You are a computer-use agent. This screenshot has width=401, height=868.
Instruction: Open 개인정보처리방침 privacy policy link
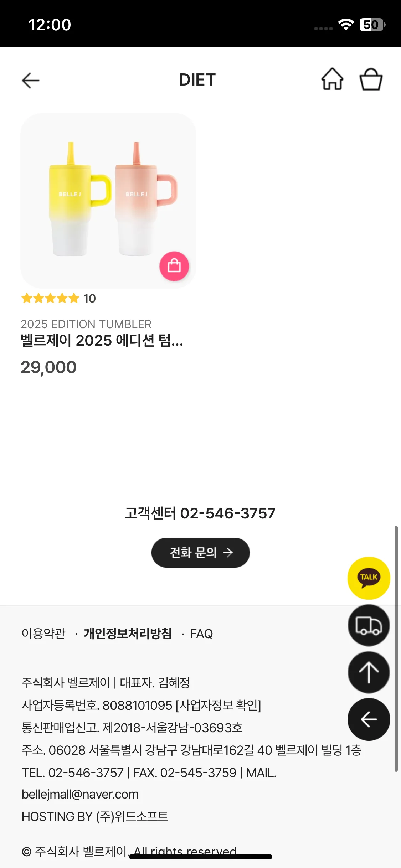pyautogui.click(x=128, y=634)
